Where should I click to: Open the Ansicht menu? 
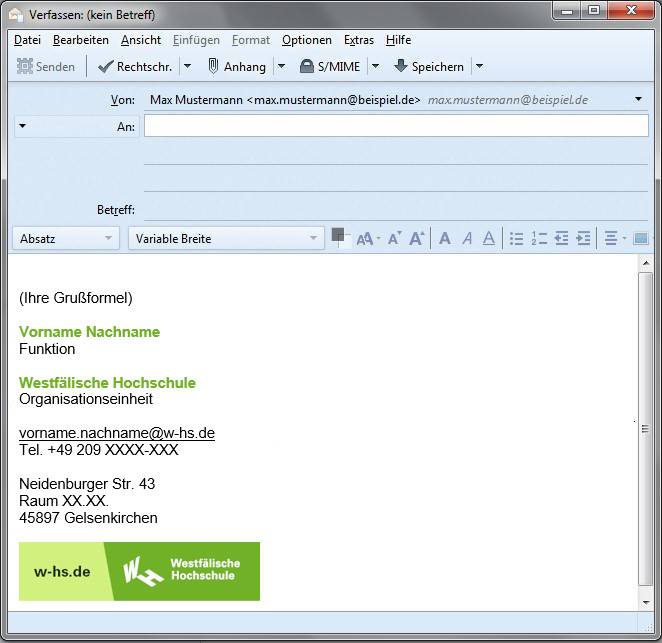coord(141,40)
